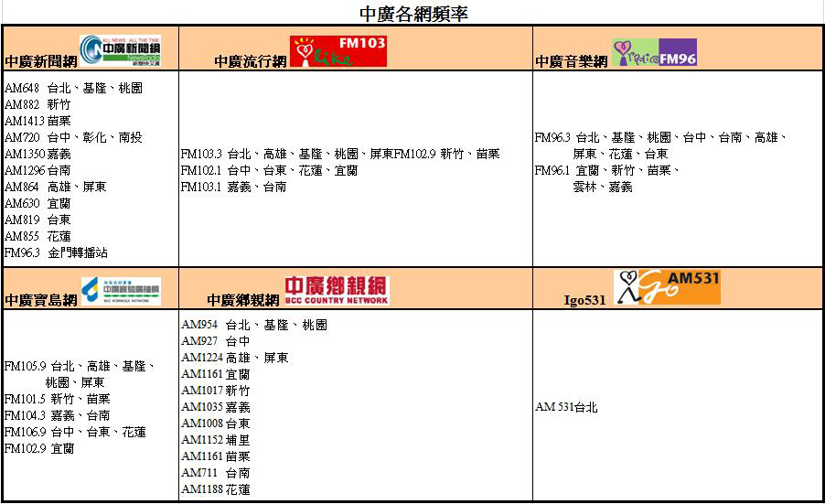Click the AM1008 台東 line
This screenshot has height=504, width=825.
tap(216, 423)
